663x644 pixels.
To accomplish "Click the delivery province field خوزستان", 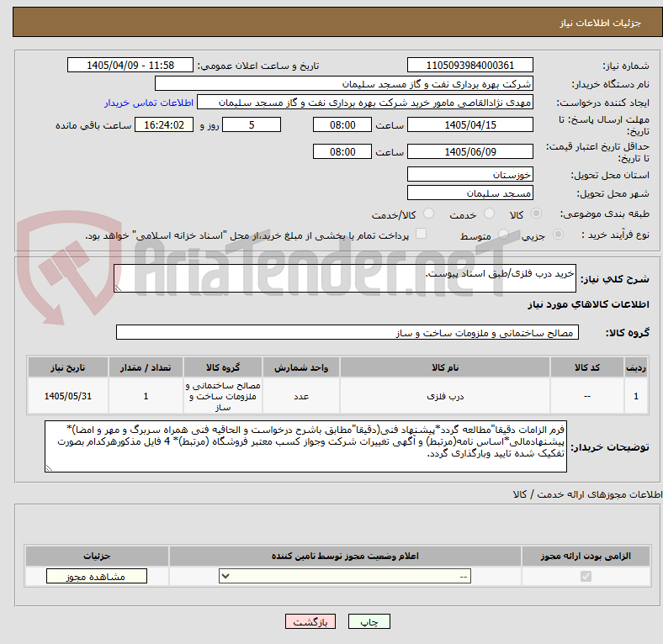I will [469, 175].
